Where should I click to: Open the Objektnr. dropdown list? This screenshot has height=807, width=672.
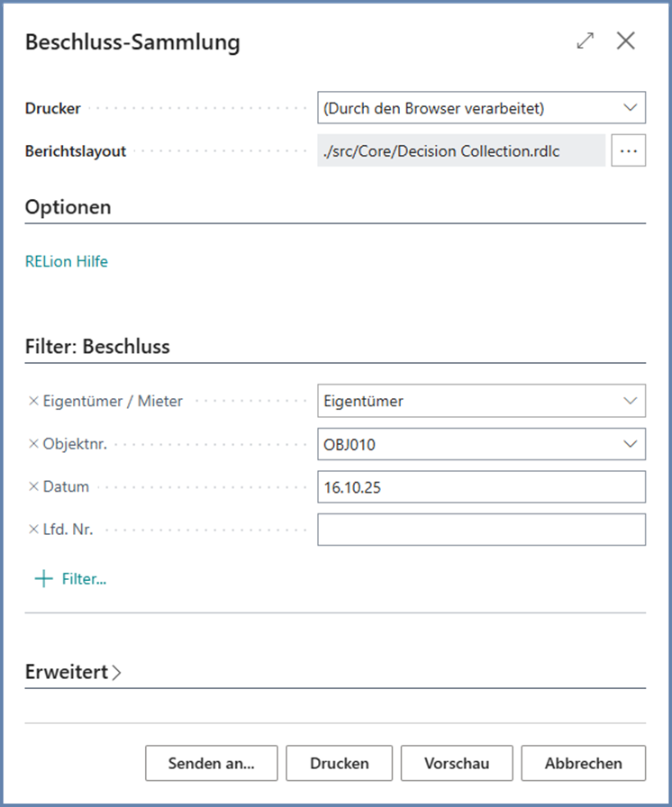click(629, 444)
